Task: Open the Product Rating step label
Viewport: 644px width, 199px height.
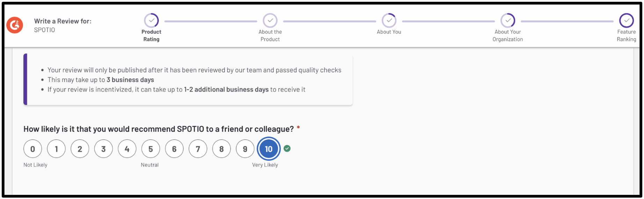Action: coord(151,36)
